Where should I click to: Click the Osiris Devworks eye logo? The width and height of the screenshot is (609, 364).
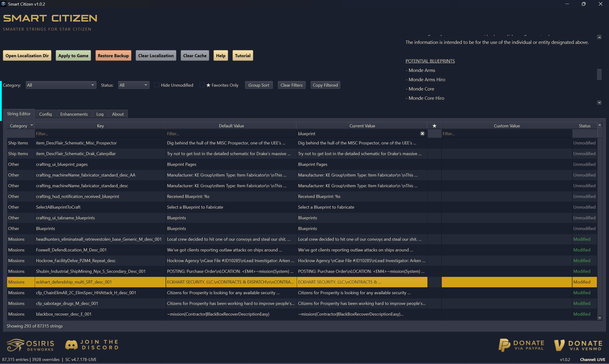[x=15, y=345]
